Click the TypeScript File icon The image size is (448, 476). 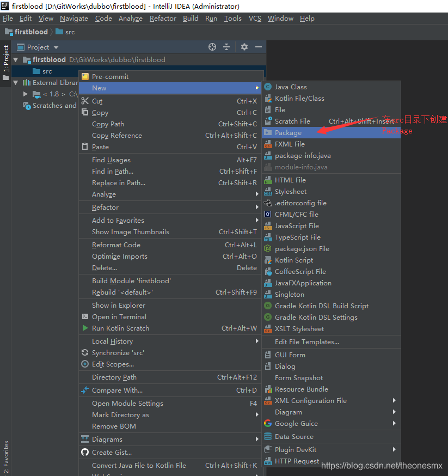[268, 237]
